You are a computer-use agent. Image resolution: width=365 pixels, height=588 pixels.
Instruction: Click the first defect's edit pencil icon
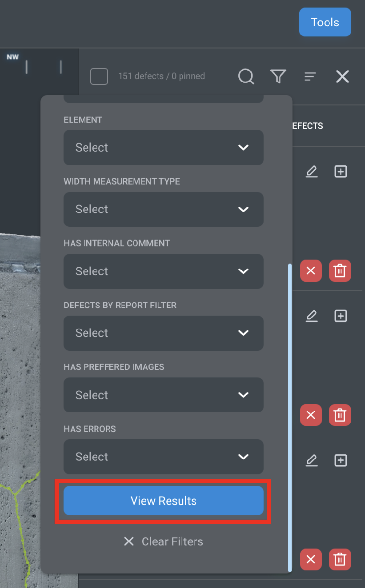(x=312, y=172)
